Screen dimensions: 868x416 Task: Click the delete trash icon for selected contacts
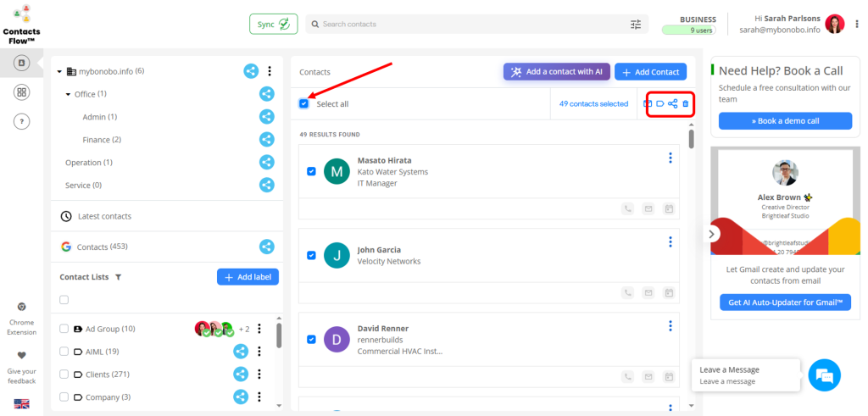pyautogui.click(x=686, y=103)
